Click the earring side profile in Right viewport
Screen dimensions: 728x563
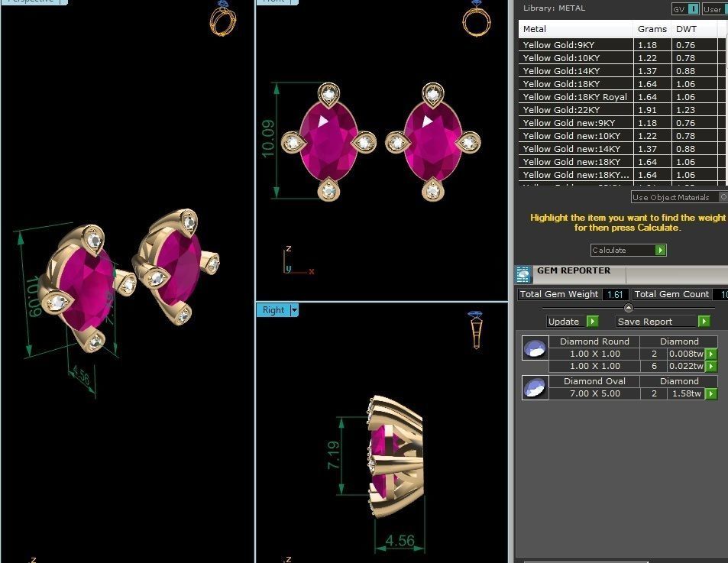coord(396,456)
